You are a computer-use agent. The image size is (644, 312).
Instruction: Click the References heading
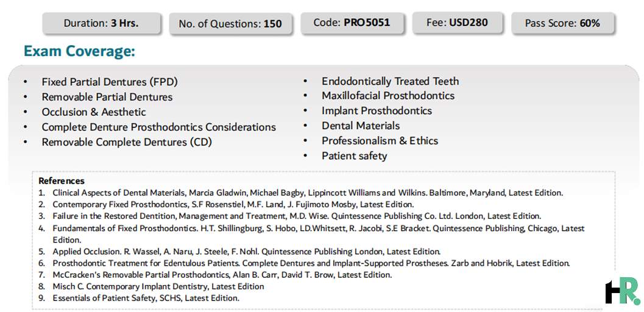click(62, 181)
